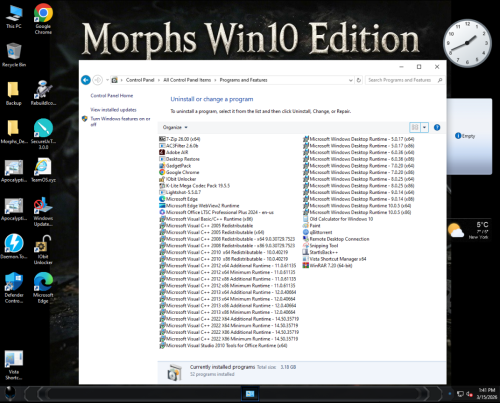This screenshot has width=500, height=403.
Task: Click the Control Panel breadcrumb item
Action: tap(140, 80)
